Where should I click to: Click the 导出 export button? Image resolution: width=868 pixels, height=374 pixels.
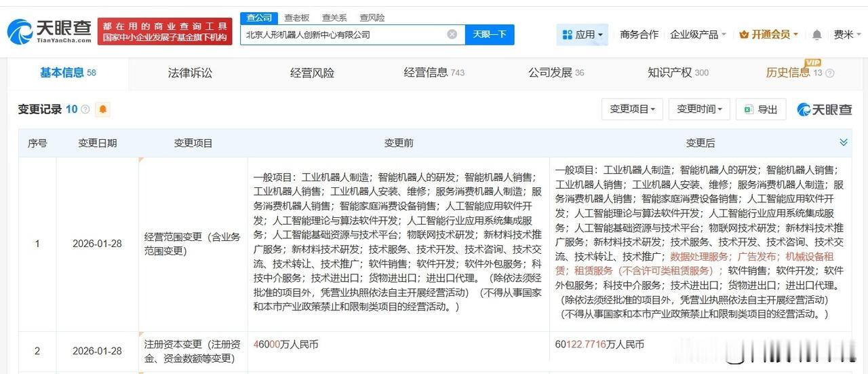coord(760,109)
